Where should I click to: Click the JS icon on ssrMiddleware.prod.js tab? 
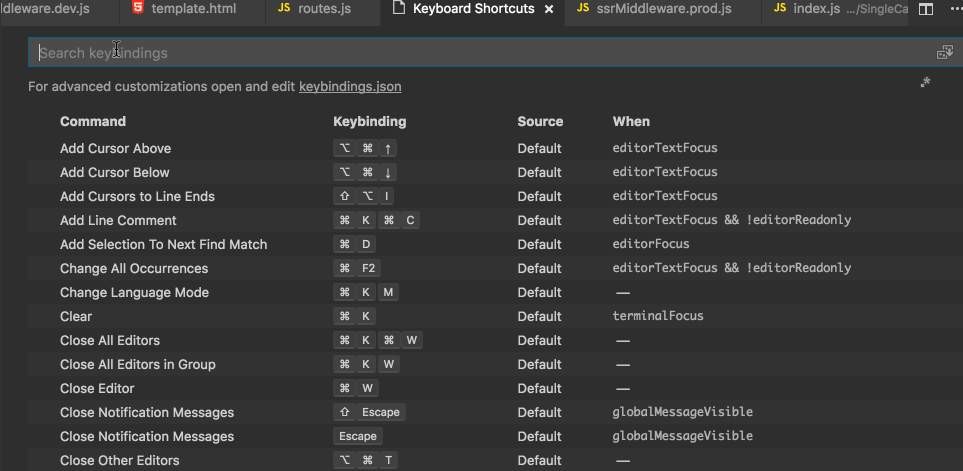click(x=583, y=9)
